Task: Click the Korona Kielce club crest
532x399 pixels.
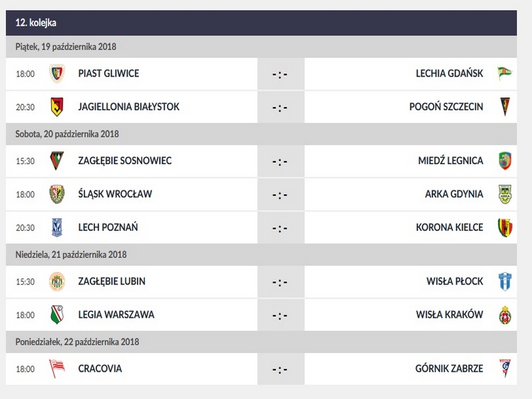Action: (x=505, y=227)
